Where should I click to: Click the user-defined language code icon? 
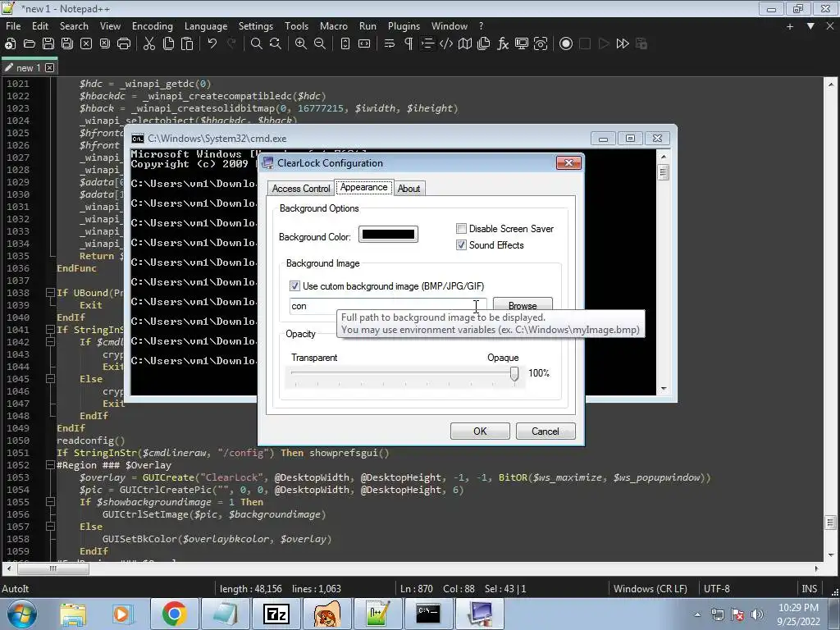(x=445, y=44)
